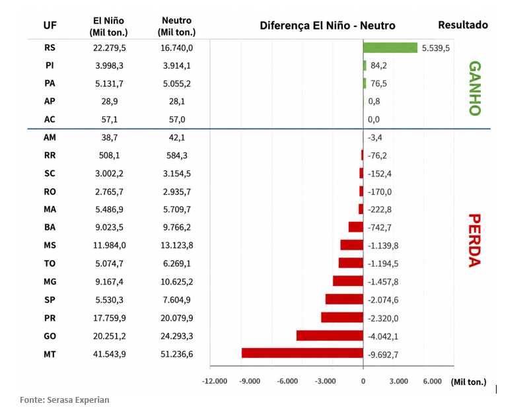Click the value "16.740,0"
529x420 pixels.
[176, 48]
